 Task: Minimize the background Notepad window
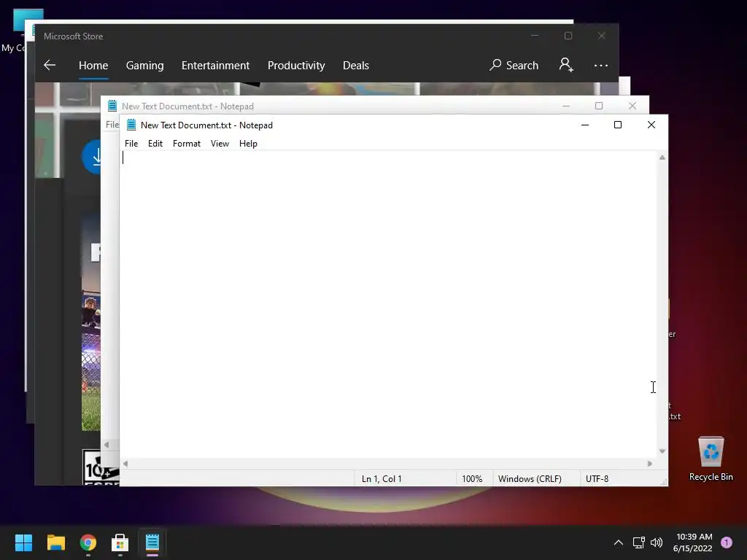click(x=566, y=106)
